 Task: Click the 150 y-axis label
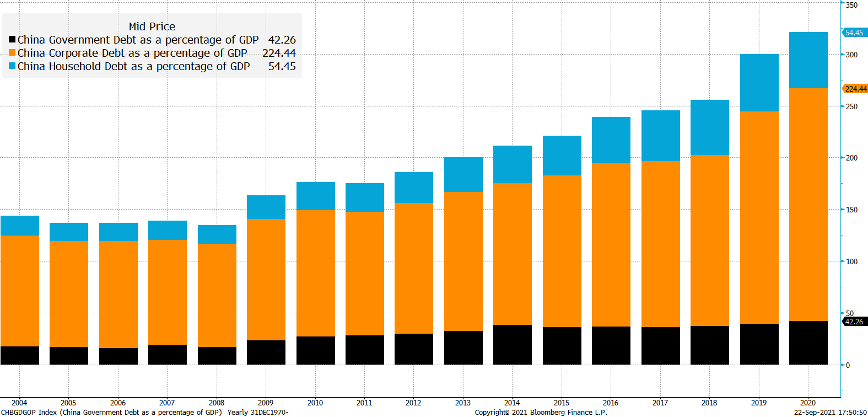[852, 210]
